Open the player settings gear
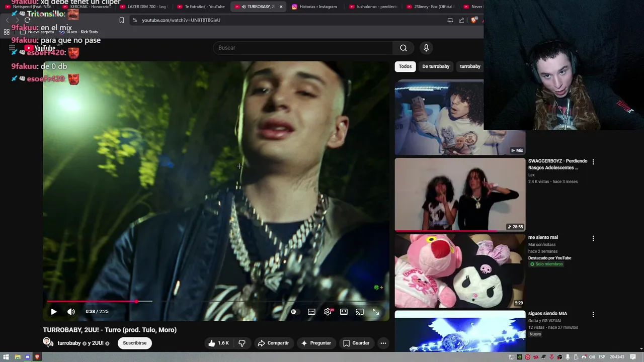This screenshot has height=362, width=644. [x=328, y=312]
